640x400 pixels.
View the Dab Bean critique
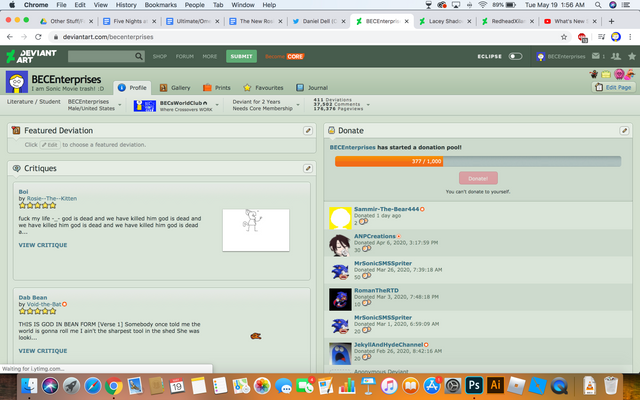(42, 351)
